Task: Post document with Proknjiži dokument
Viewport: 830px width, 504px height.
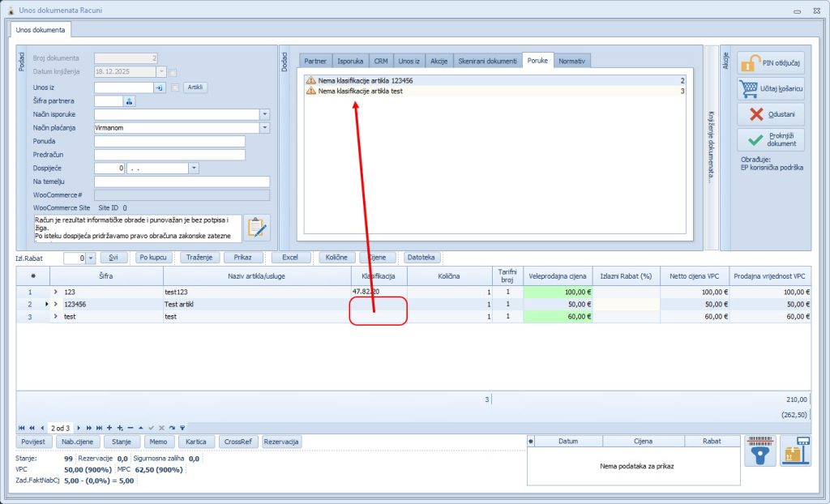Action: (x=771, y=139)
